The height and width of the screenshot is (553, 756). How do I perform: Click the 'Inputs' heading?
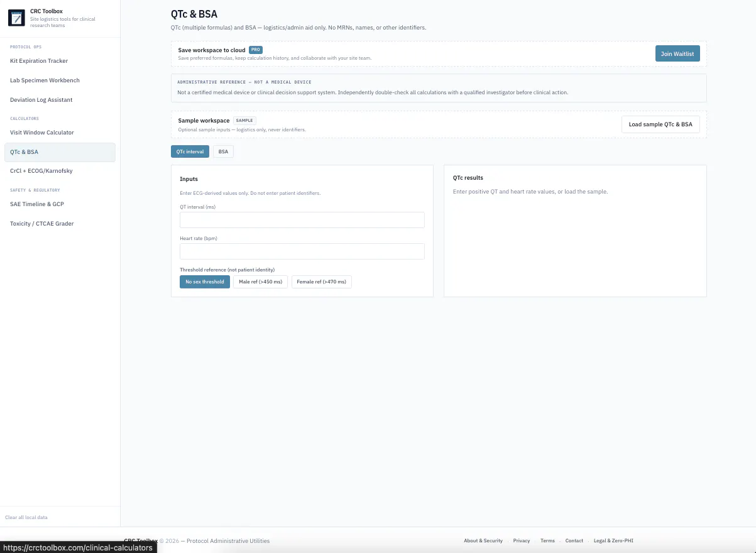coord(189,179)
